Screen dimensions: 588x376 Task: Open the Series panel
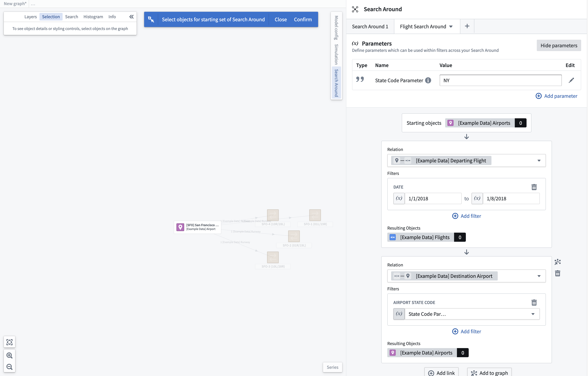pos(332,367)
